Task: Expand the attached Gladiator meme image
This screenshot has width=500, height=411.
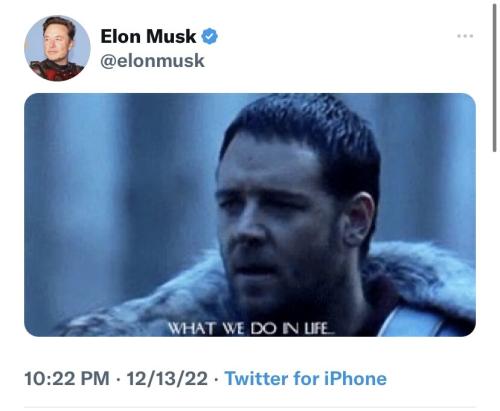Action: pos(250,215)
